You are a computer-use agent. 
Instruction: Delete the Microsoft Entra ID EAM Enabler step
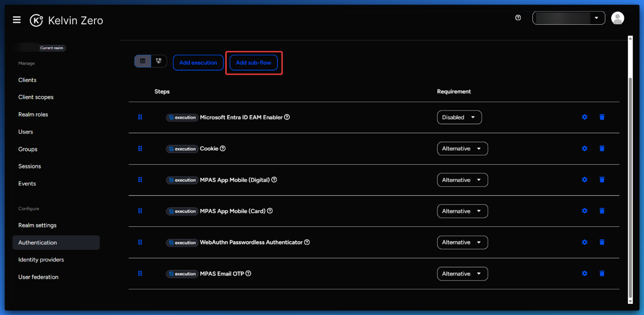point(602,117)
